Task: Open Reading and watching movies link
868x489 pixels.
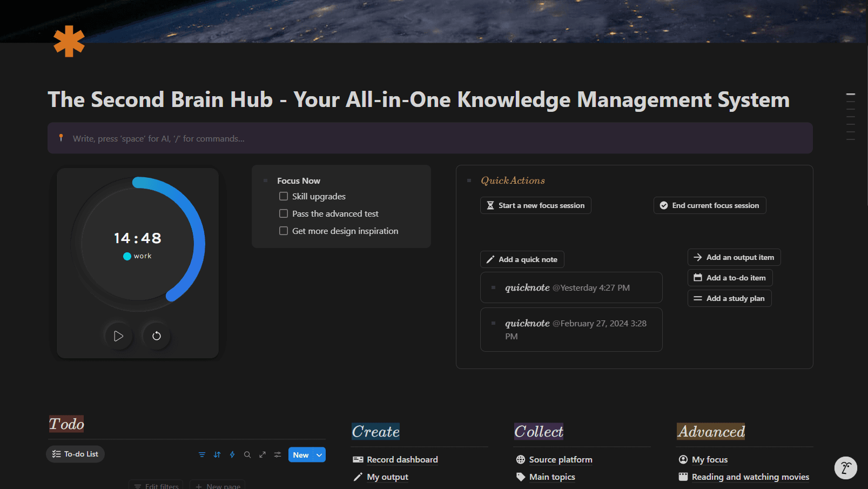Action: [750, 477]
